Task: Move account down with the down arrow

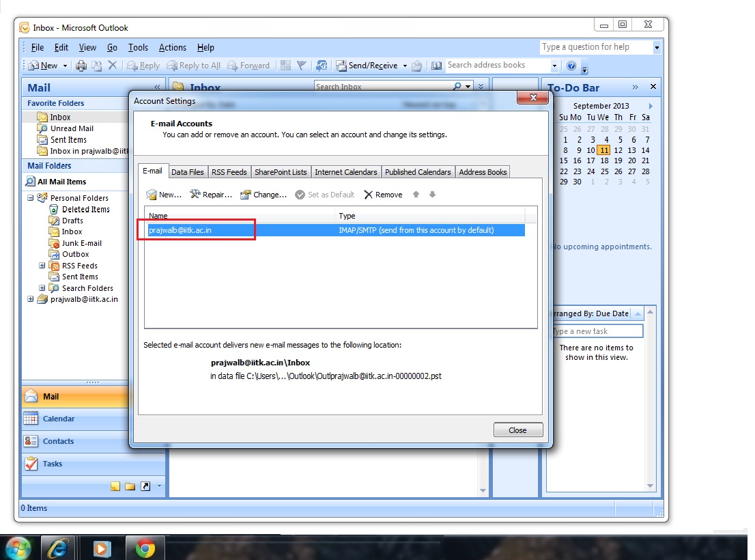Action: tap(432, 195)
